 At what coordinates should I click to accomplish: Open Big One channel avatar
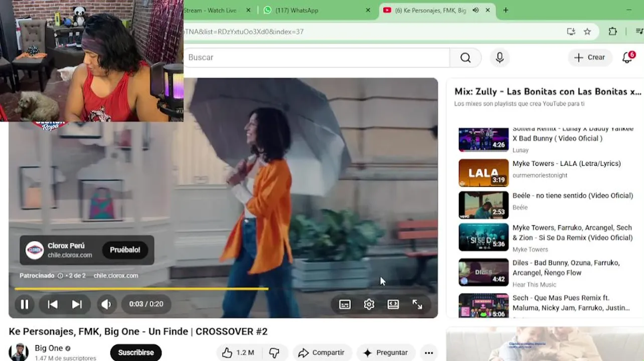[x=19, y=352]
